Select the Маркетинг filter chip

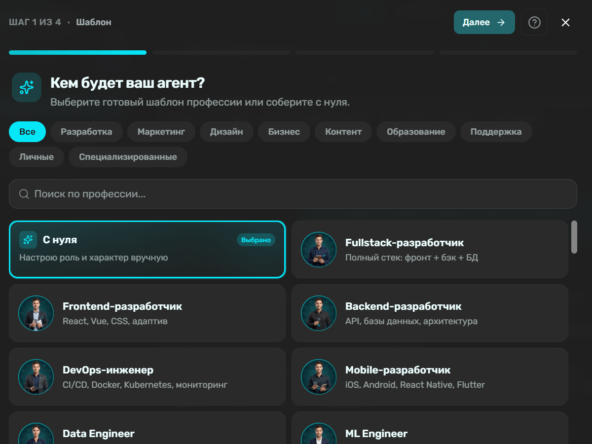tap(161, 132)
